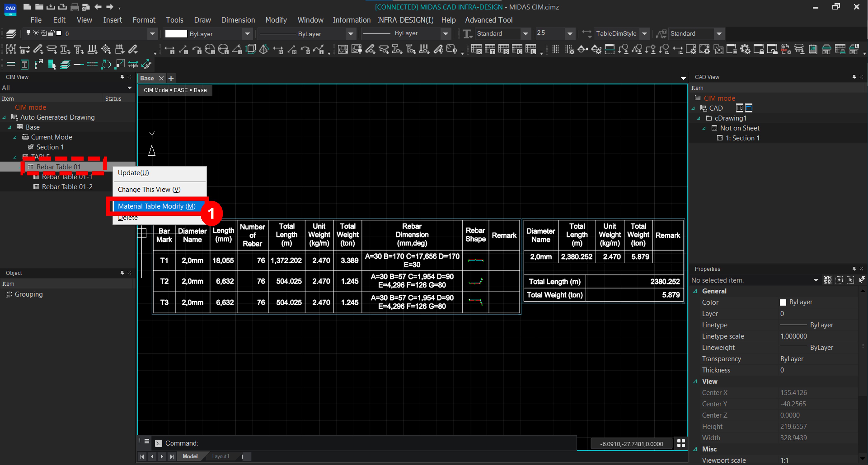
Task: Click the rotate tool icon in the lower toolbar row
Action: 106,64
